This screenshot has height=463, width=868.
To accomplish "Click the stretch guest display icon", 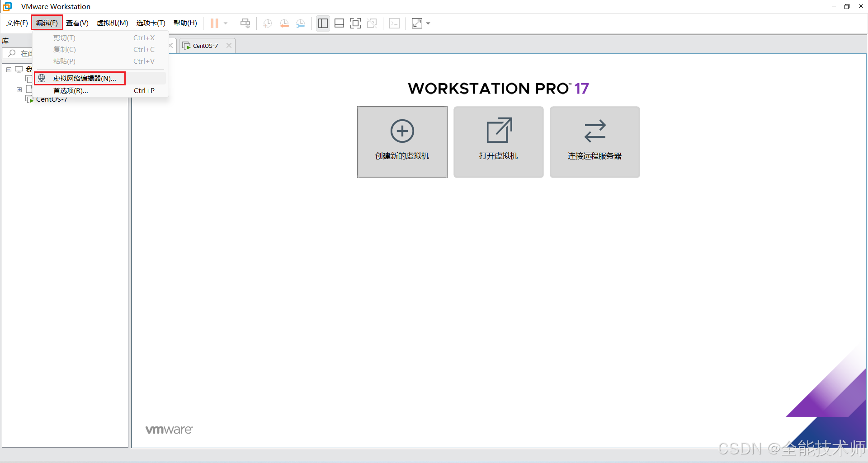I will click(417, 23).
